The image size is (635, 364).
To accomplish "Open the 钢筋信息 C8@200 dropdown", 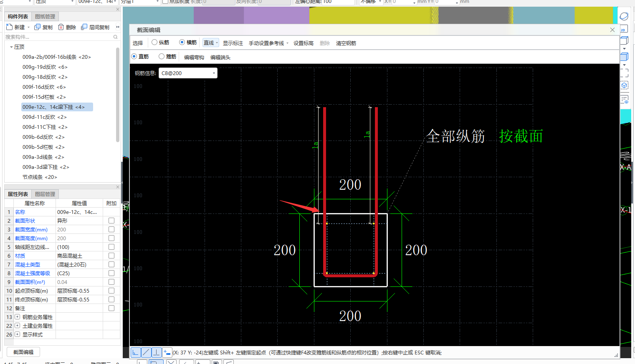I will (188, 73).
